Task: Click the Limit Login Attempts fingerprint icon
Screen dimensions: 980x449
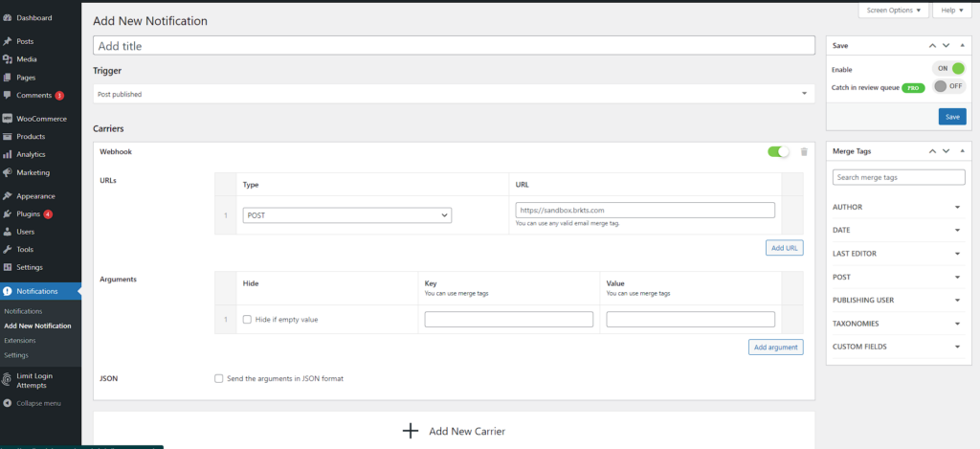Action: point(8,379)
